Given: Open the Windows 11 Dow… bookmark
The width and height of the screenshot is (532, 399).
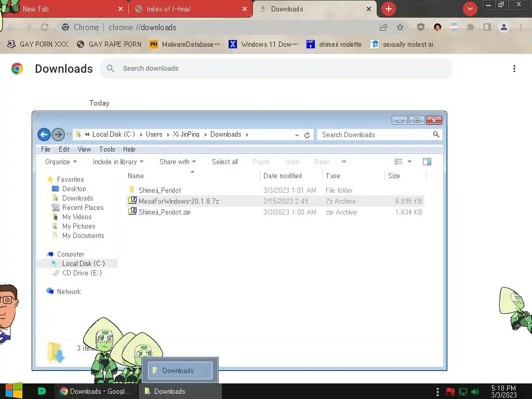Looking at the screenshot, I should tap(263, 45).
